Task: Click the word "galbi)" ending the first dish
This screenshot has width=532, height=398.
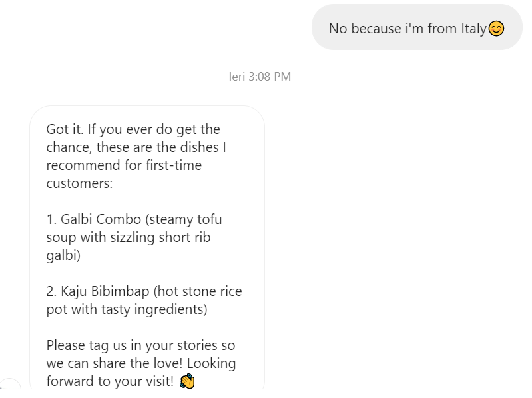Action: pos(63,255)
